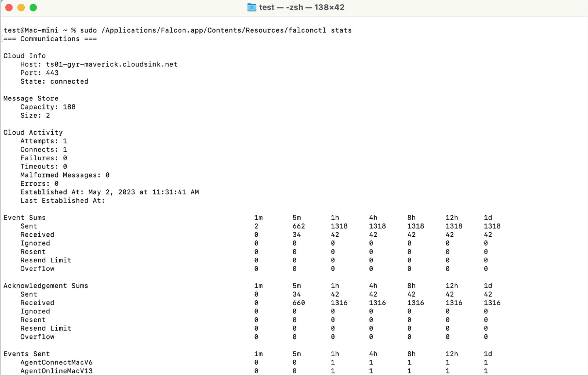The height and width of the screenshot is (376, 588).
Task: Click the AgentConnectMacV6 event row label
Action: tap(56, 362)
